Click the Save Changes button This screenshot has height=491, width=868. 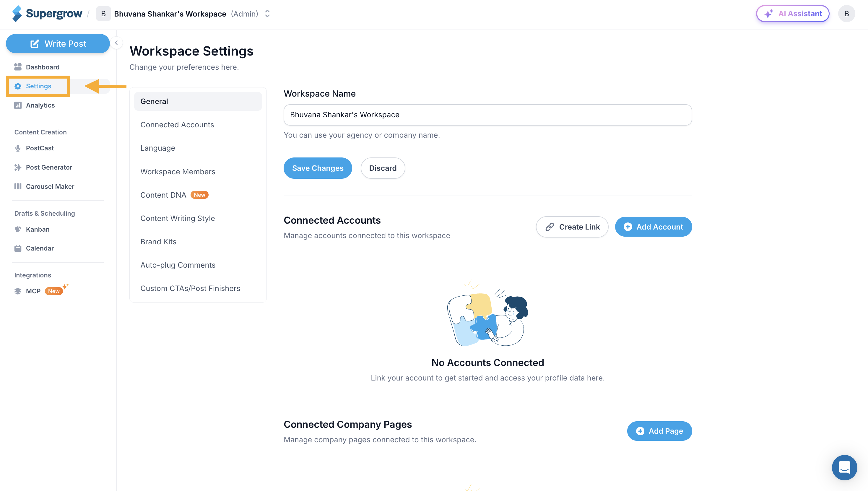(x=318, y=168)
